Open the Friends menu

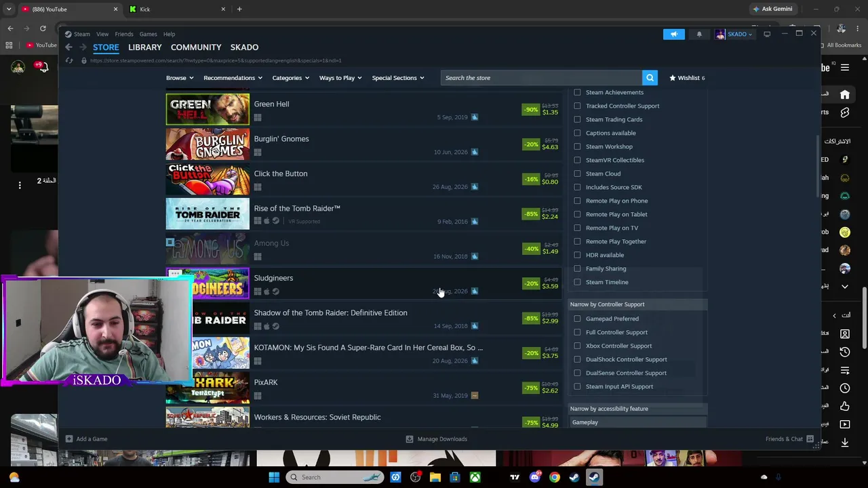coord(124,34)
